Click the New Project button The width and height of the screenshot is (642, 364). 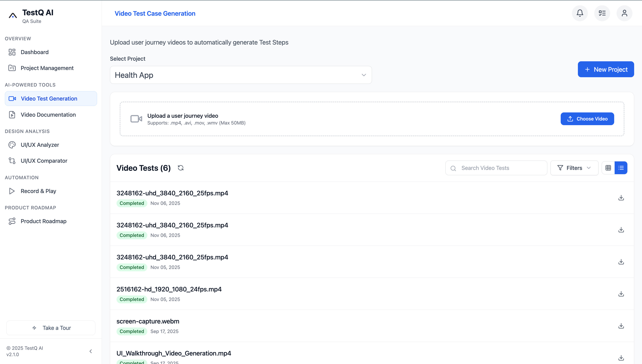click(x=606, y=69)
